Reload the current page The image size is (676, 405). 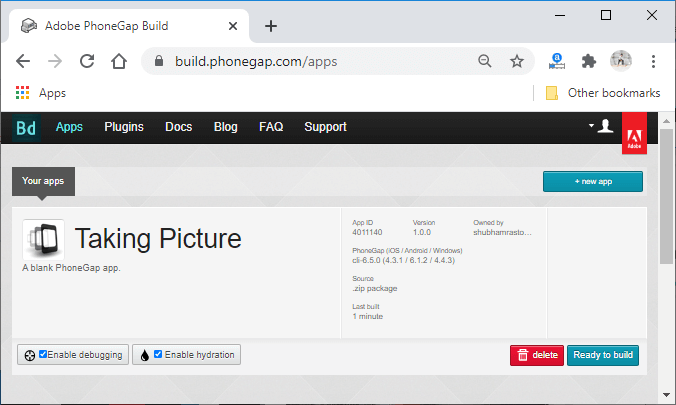click(87, 61)
